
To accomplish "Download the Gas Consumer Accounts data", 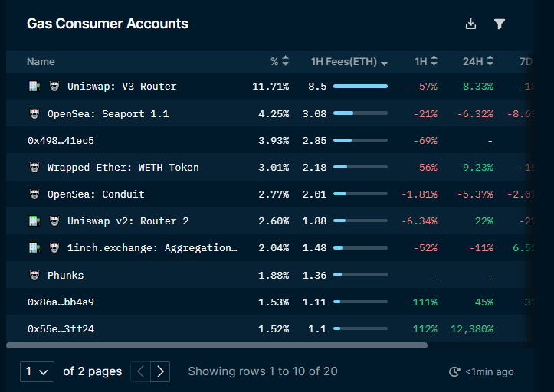I will click(x=470, y=24).
